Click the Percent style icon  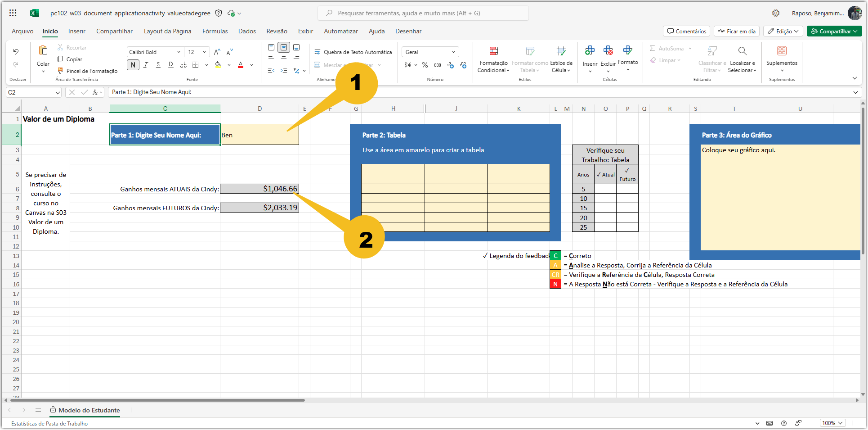point(425,65)
